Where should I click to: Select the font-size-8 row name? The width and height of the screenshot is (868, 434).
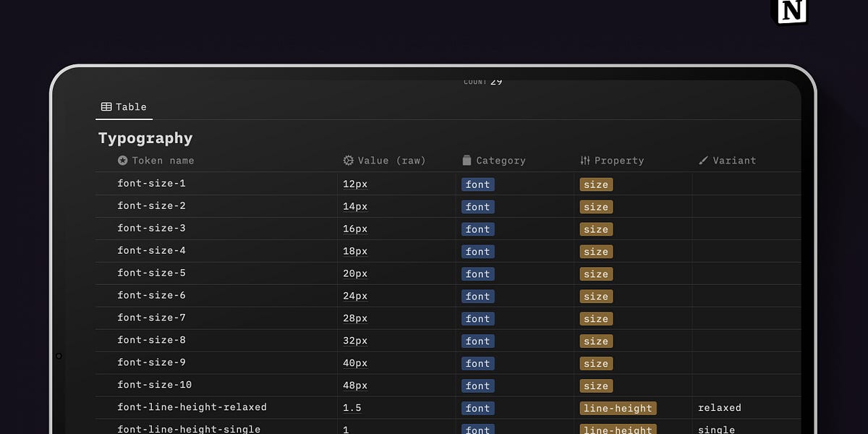click(152, 341)
